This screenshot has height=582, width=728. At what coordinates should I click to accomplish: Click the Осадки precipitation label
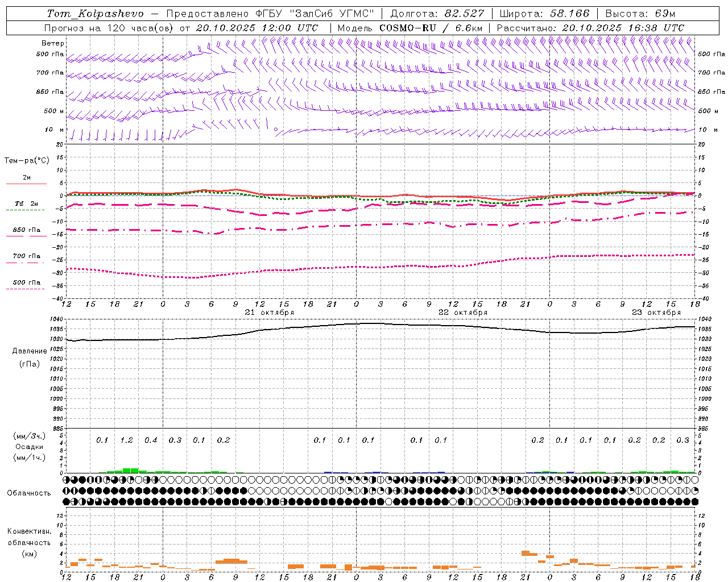[x=30, y=447]
